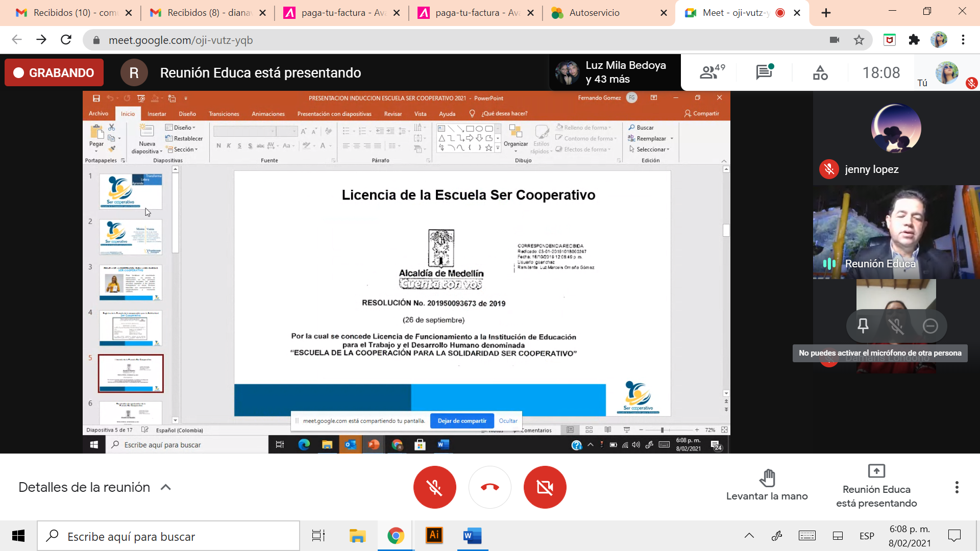Screen dimensions: 980x551
Task: Click the disabled mute icon on participant tile
Action: tap(896, 325)
